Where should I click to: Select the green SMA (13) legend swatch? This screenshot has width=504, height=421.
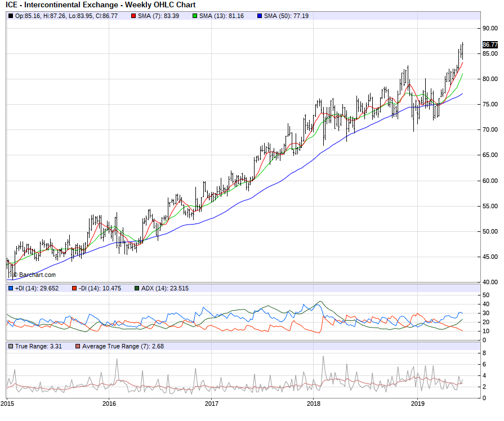tap(195, 16)
